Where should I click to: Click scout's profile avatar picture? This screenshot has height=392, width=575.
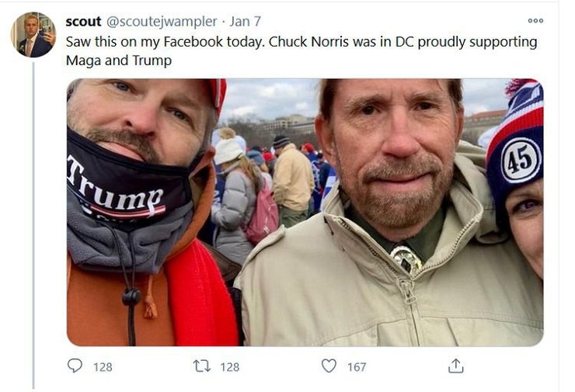coord(33,34)
